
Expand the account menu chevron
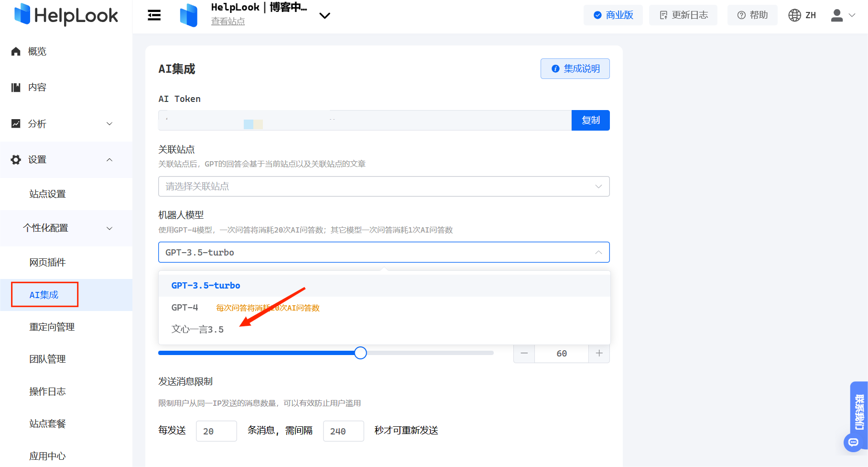852,15
